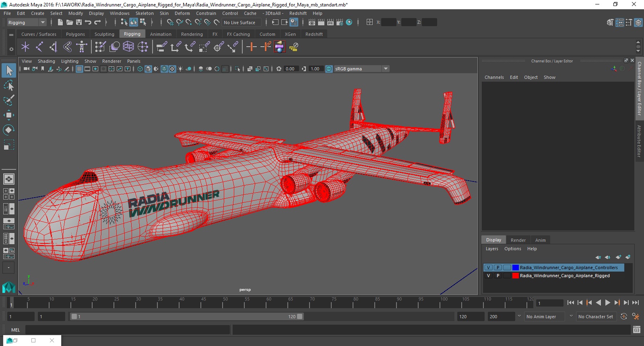Click the current frame input field
This screenshot has width=644, height=346.
[550, 303]
